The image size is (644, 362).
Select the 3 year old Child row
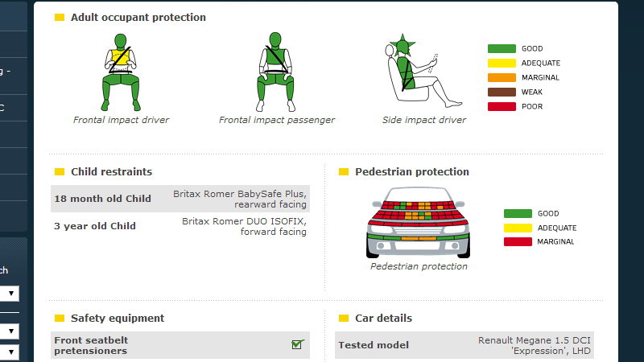point(180,226)
